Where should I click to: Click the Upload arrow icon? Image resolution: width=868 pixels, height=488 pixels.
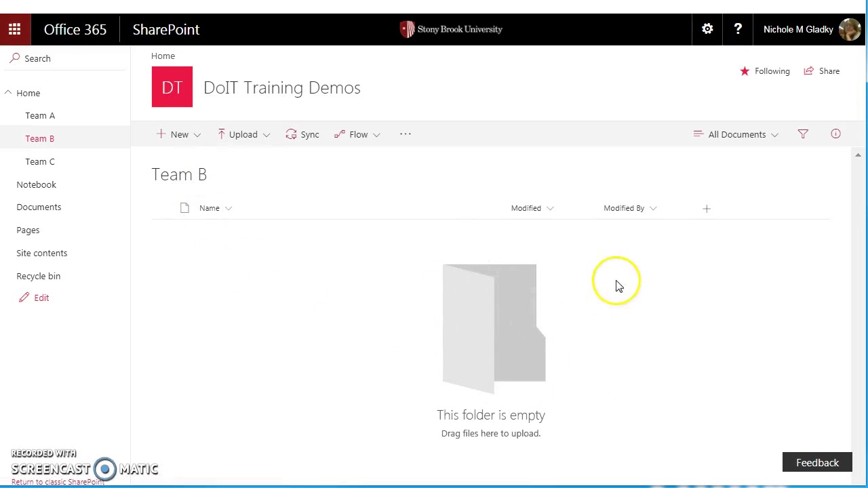(x=221, y=134)
